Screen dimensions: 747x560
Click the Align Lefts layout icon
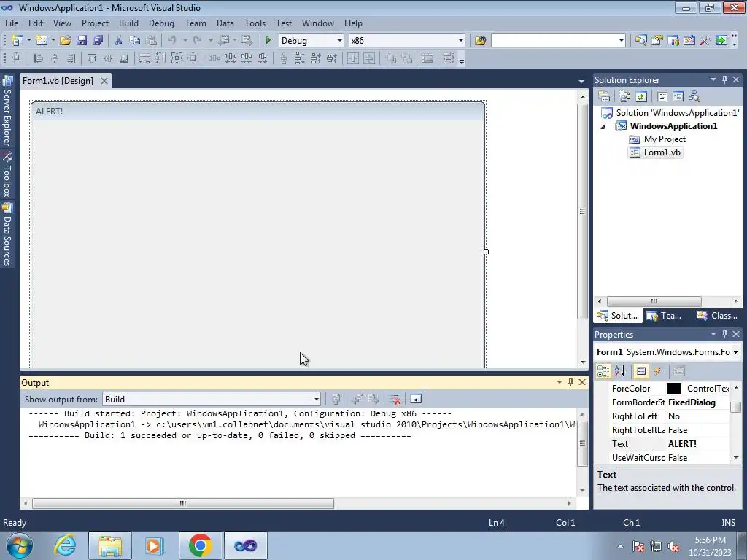[38, 58]
